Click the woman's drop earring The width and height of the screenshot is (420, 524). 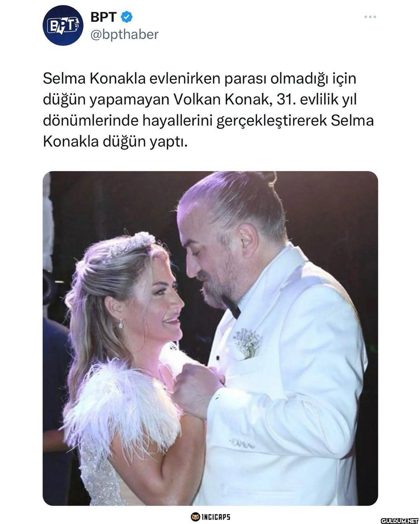[121, 323]
